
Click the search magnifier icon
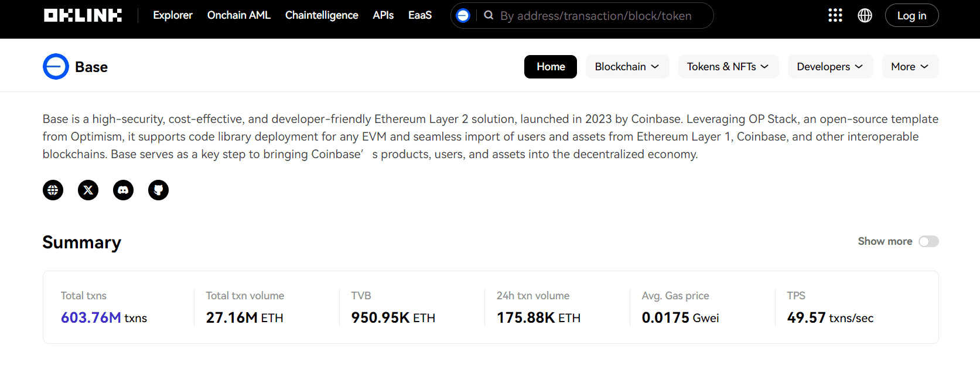[x=489, y=15]
